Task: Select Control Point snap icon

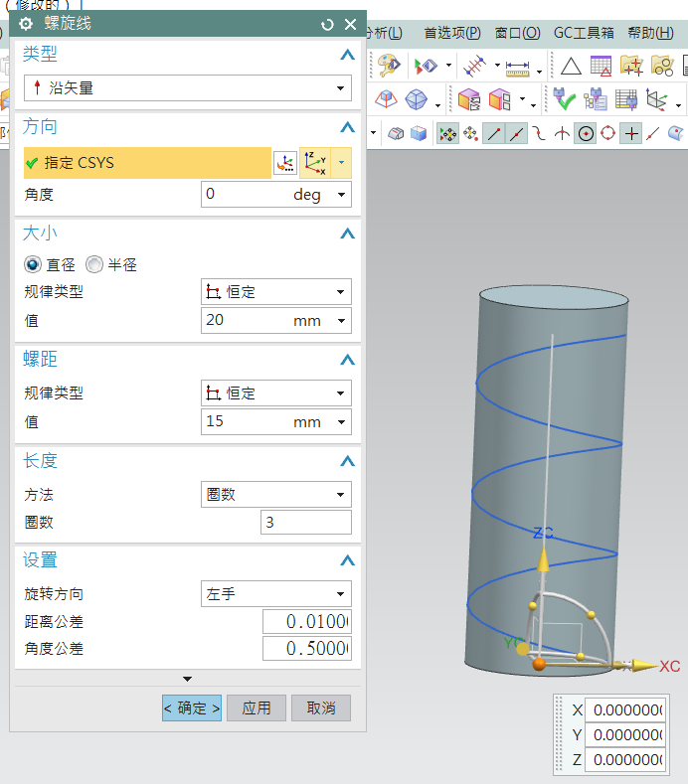Action: click(539, 133)
